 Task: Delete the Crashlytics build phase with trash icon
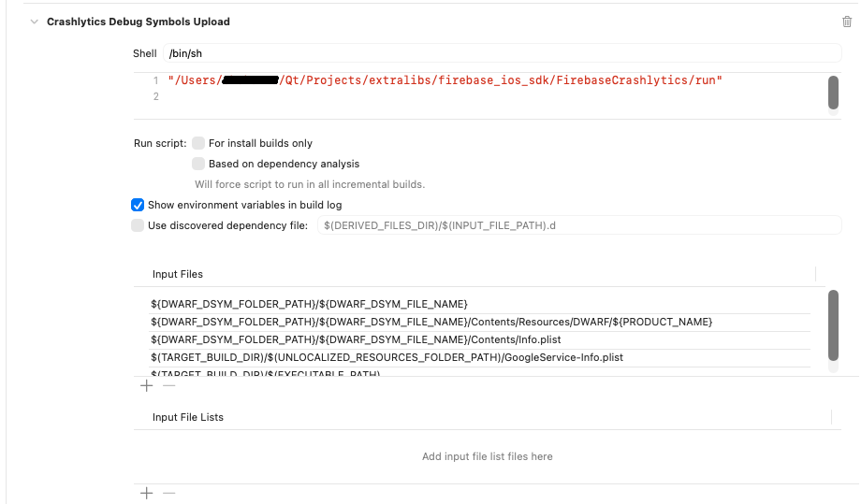point(847,22)
